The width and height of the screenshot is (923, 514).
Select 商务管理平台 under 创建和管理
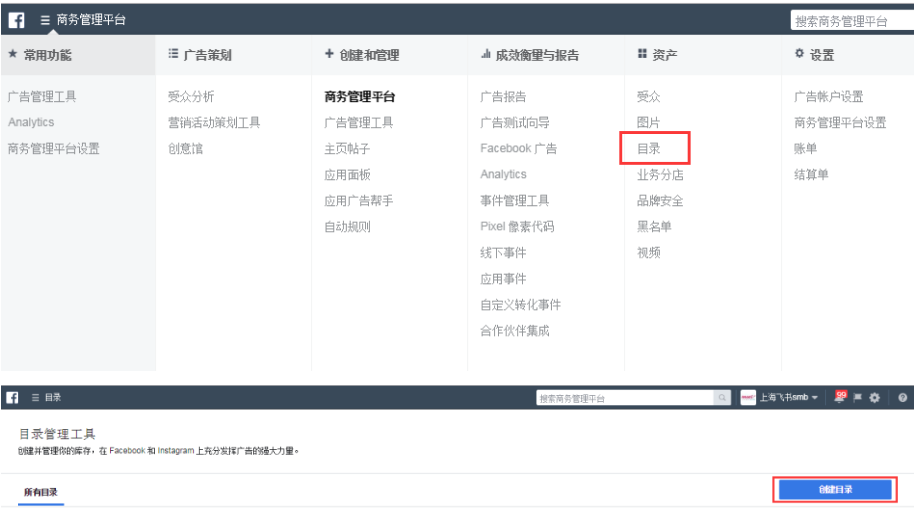coord(360,97)
